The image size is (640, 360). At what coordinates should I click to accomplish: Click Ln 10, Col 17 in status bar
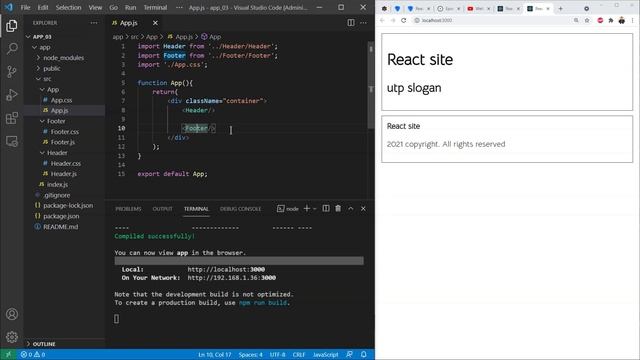[214, 355]
